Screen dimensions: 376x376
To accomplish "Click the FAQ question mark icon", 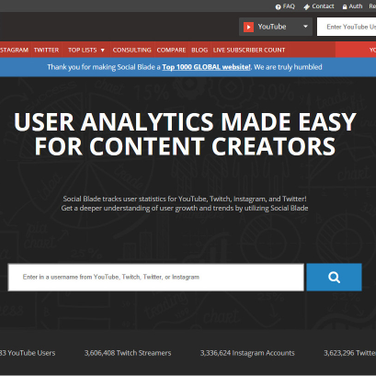I will [x=278, y=7].
